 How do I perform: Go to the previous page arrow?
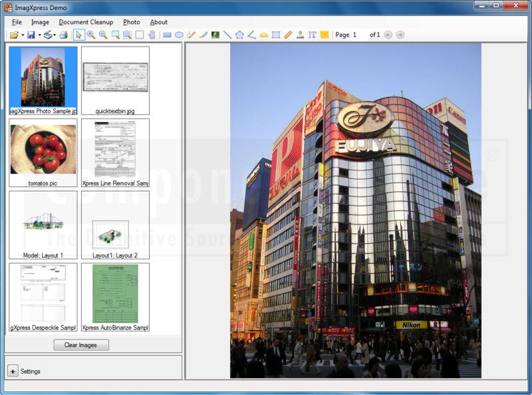[x=388, y=35]
